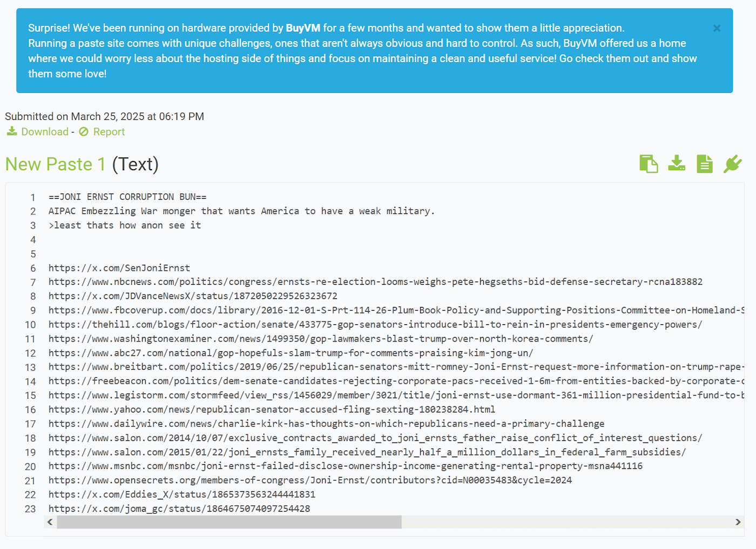Click line 3 '>least thats how anon see it'
This screenshot has width=756, height=549.
coord(125,225)
